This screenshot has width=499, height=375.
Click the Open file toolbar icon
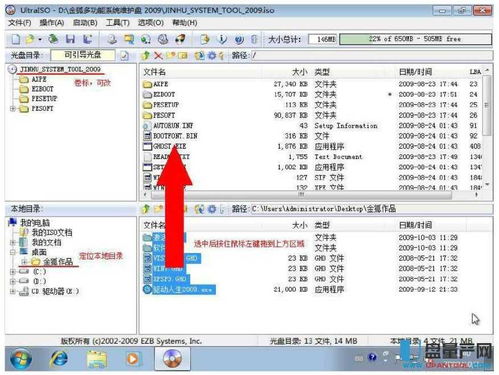[30, 39]
